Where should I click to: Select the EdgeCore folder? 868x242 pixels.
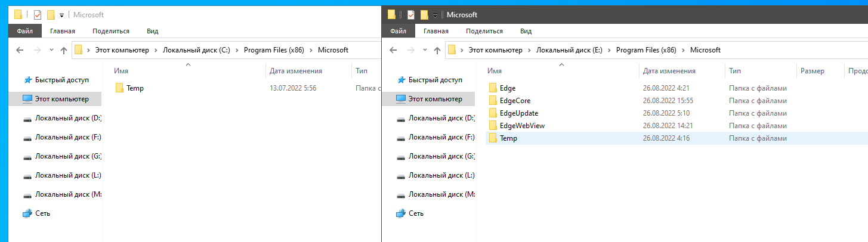click(515, 101)
